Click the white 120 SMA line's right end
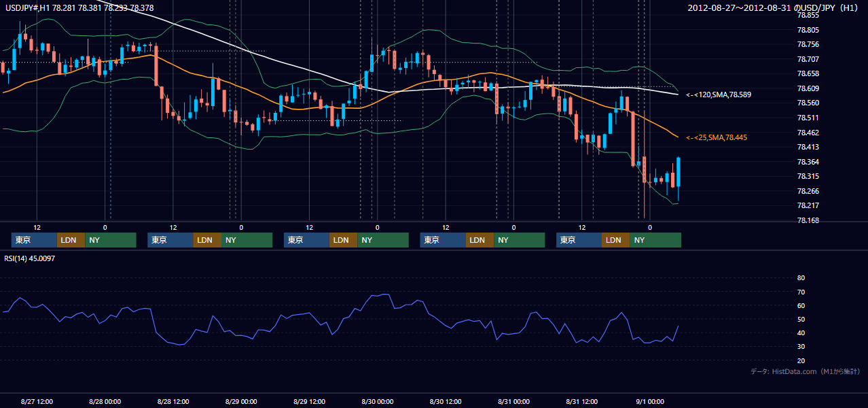 [x=677, y=95]
